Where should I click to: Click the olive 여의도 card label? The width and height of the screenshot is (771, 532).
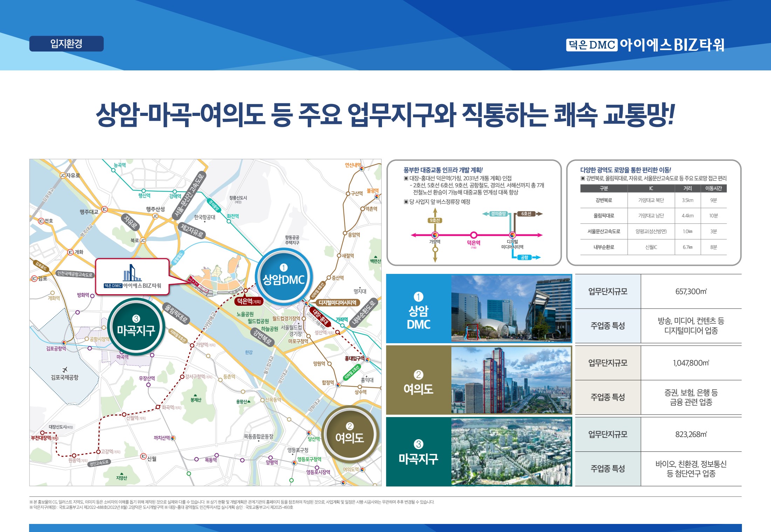click(x=419, y=380)
